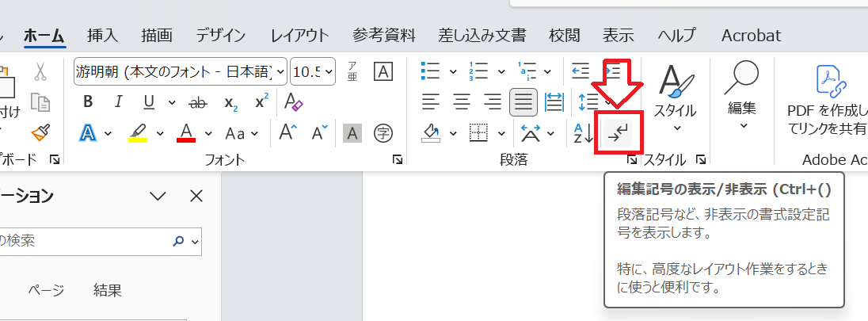Open the Styles pane launcher
Image resolution: width=868 pixels, height=321 pixels.
point(701,159)
